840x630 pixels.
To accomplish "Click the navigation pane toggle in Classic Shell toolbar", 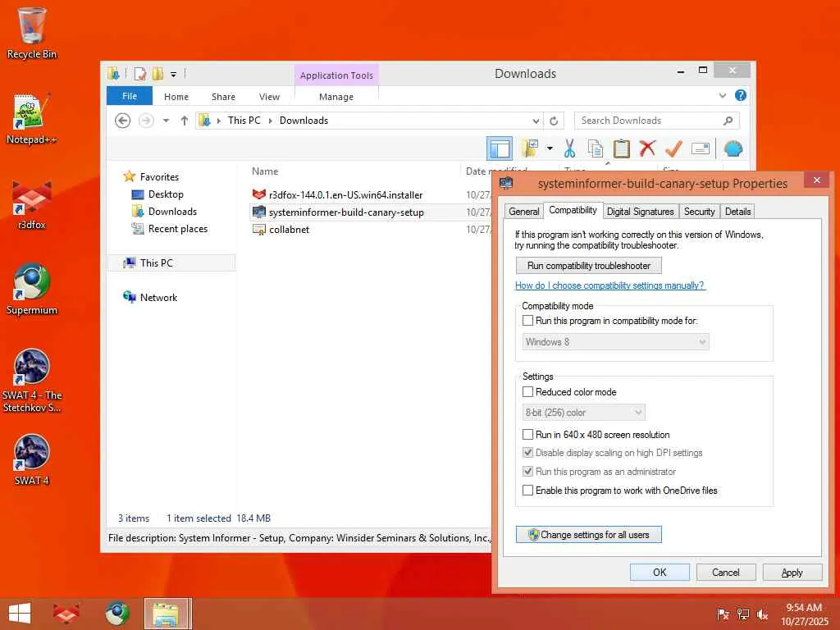I will coord(500,148).
